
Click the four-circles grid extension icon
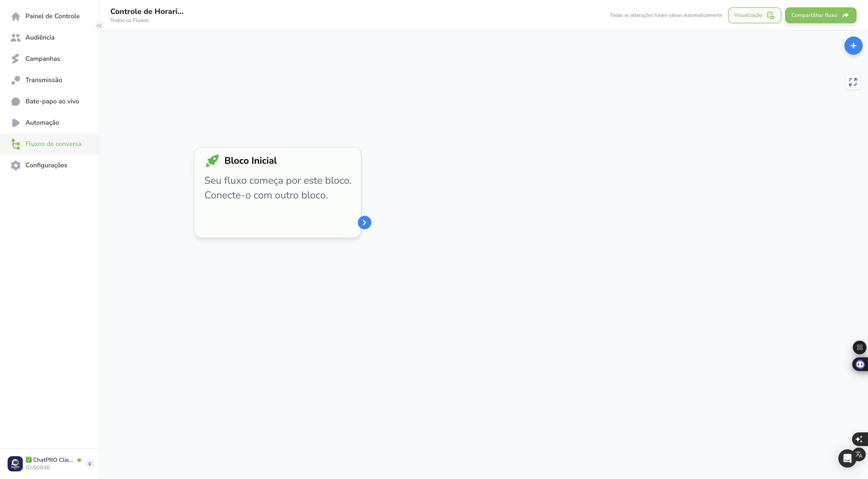pos(860,347)
